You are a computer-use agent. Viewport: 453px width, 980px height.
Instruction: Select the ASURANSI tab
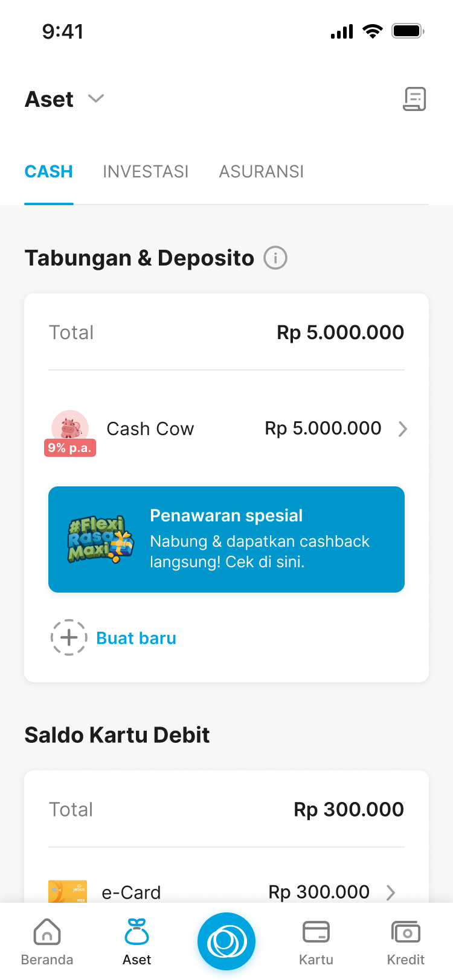[x=262, y=172]
